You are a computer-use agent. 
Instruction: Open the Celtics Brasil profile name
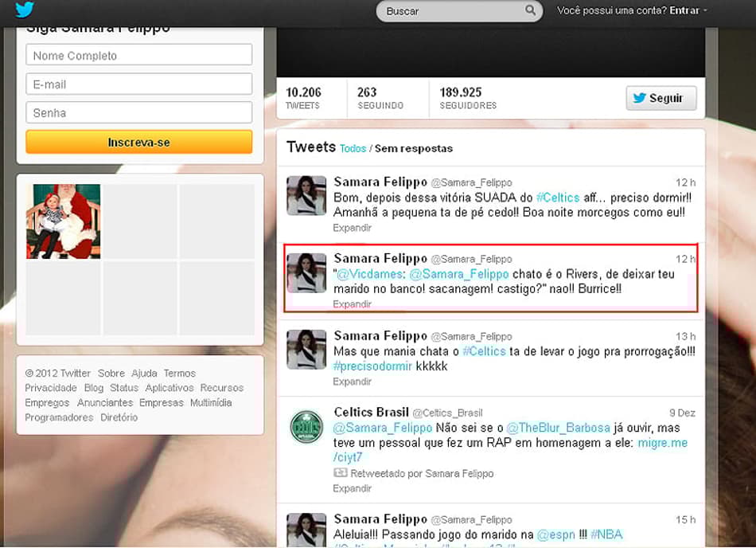[372, 412]
